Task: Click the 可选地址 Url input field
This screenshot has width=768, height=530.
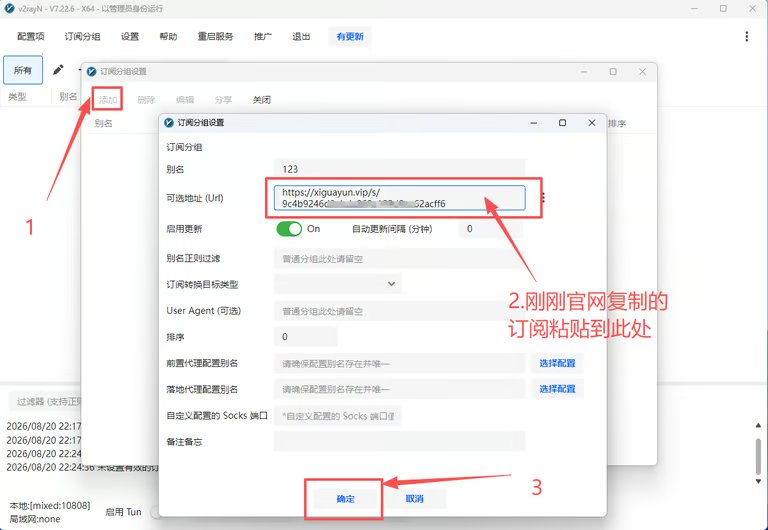Action: pyautogui.click(x=400, y=198)
